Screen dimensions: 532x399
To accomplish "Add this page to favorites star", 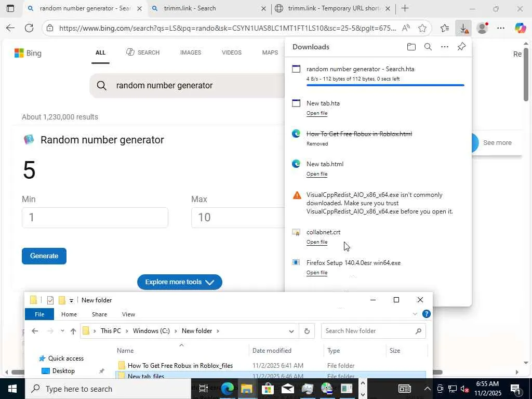I will (422, 28).
